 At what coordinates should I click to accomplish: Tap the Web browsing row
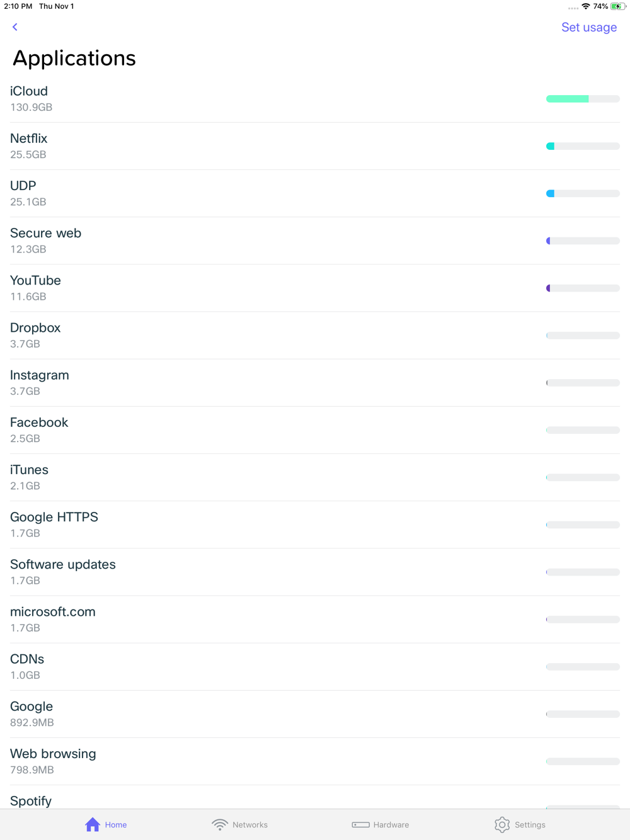click(252, 761)
